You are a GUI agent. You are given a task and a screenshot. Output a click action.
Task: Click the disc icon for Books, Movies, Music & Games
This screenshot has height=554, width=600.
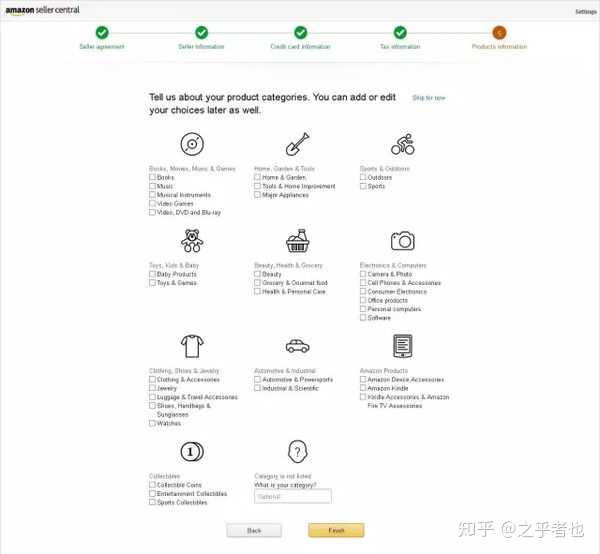point(192,144)
